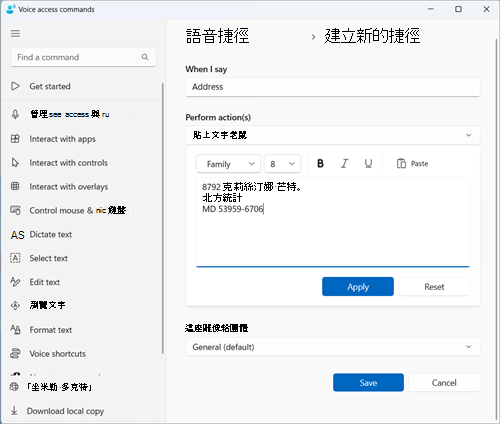
Task: Click the Edit text icon
Action: click(15, 282)
